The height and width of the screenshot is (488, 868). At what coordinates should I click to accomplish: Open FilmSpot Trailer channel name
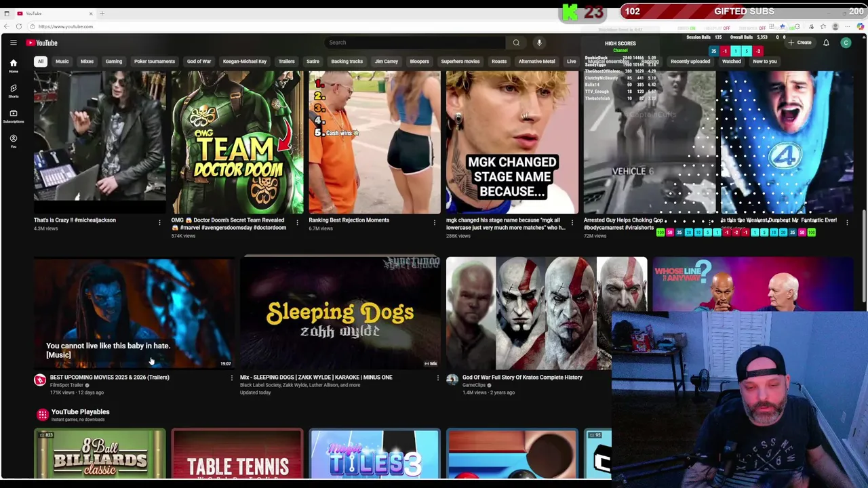coord(66,385)
